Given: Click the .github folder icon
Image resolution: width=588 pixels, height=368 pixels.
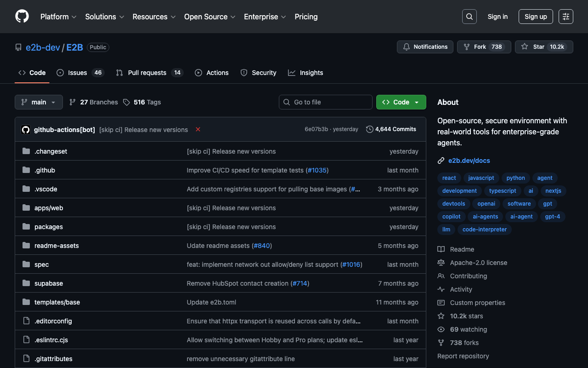Looking at the screenshot, I should click(x=26, y=170).
